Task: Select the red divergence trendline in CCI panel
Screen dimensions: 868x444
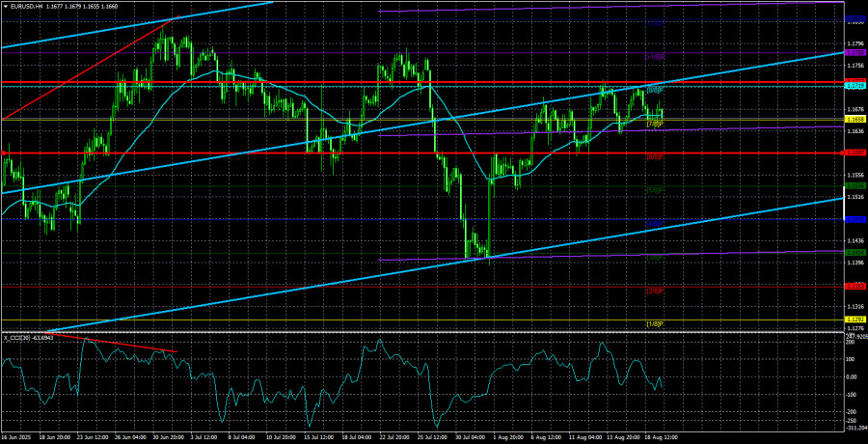Action: coord(111,343)
